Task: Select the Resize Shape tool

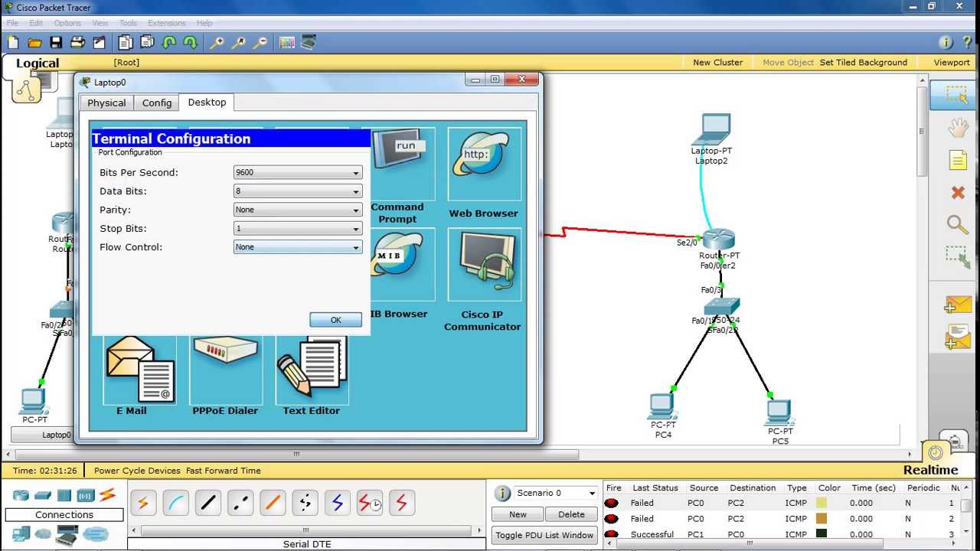Action: coord(958,258)
